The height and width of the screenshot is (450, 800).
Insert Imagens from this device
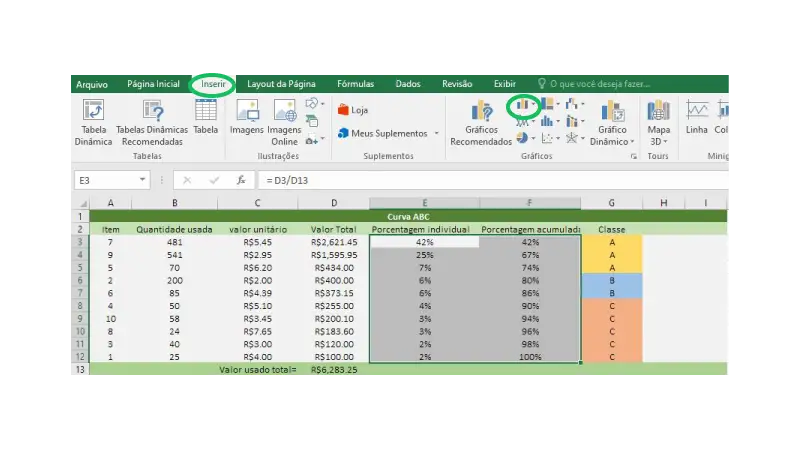(246, 117)
